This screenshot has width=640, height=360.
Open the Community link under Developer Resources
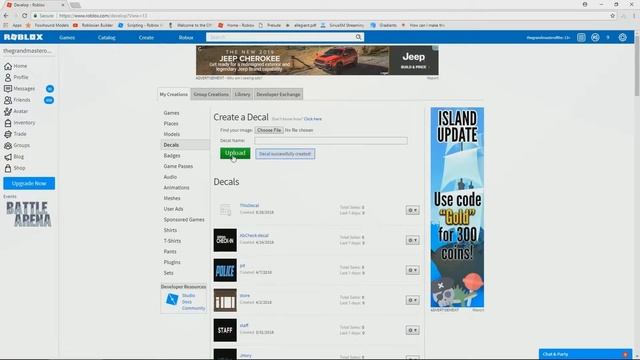click(193, 309)
